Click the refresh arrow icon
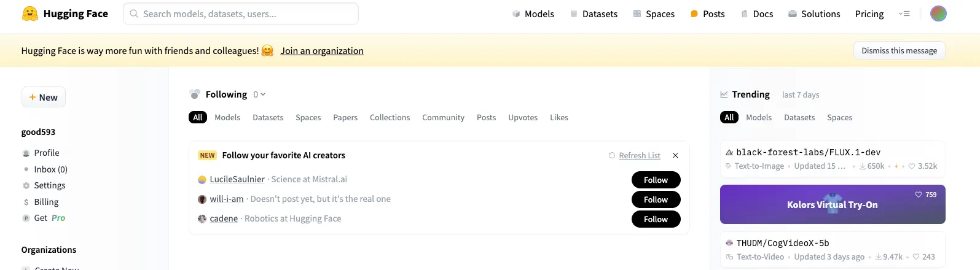The image size is (980, 270). click(612, 155)
